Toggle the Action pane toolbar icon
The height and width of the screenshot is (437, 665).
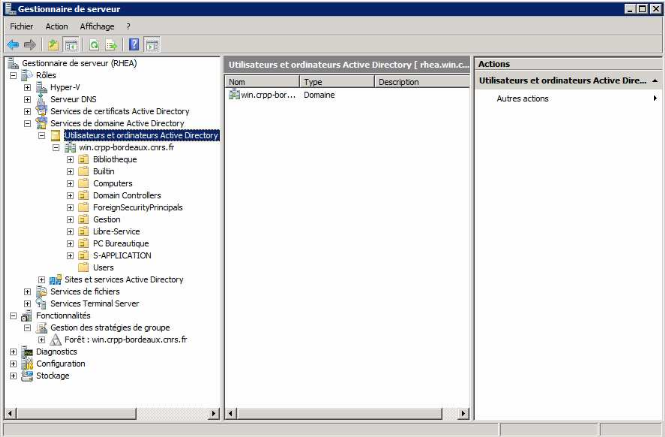(152, 45)
